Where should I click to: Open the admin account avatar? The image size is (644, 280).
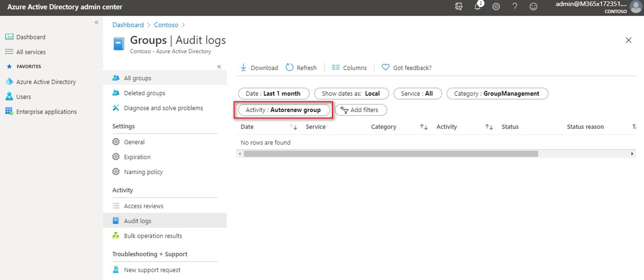coord(636,7)
